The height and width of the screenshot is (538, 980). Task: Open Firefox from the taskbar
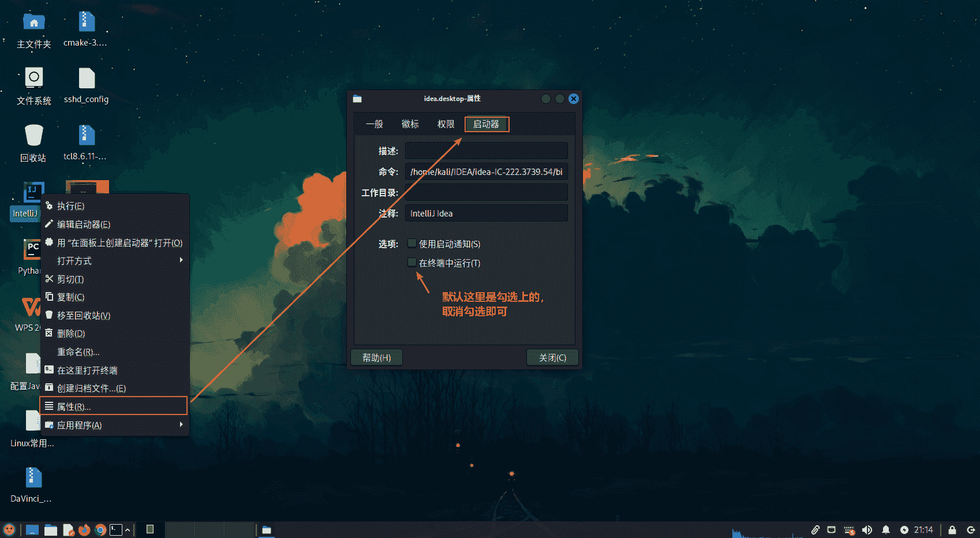point(84,530)
